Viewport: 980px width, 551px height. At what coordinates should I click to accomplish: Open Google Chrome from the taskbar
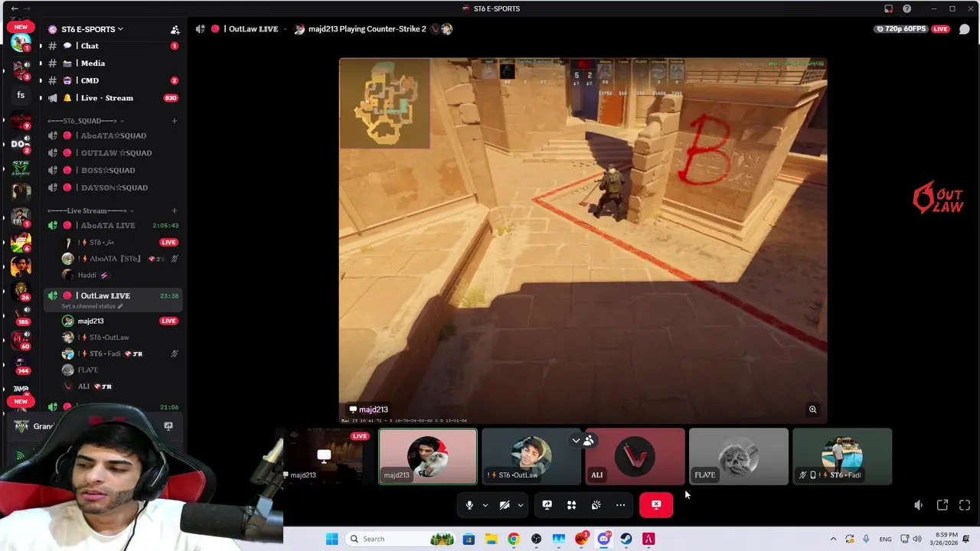(514, 539)
